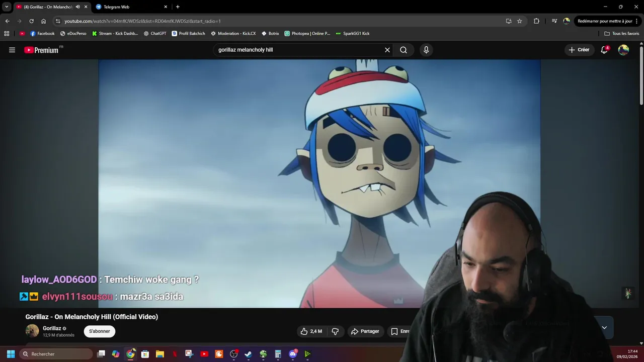The image size is (644, 362).
Task: Launch Copilot from the taskbar
Action: point(116,354)
